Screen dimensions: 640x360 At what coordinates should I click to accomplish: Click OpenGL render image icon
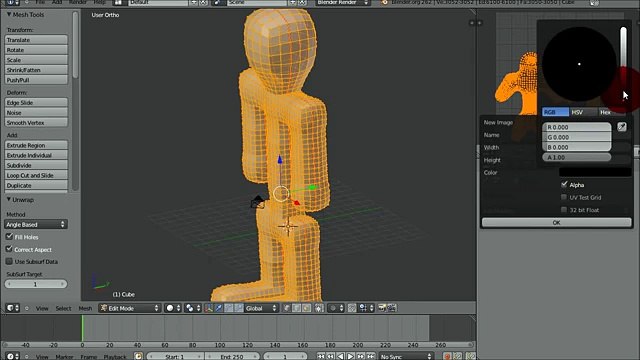[x=382, y=308]
